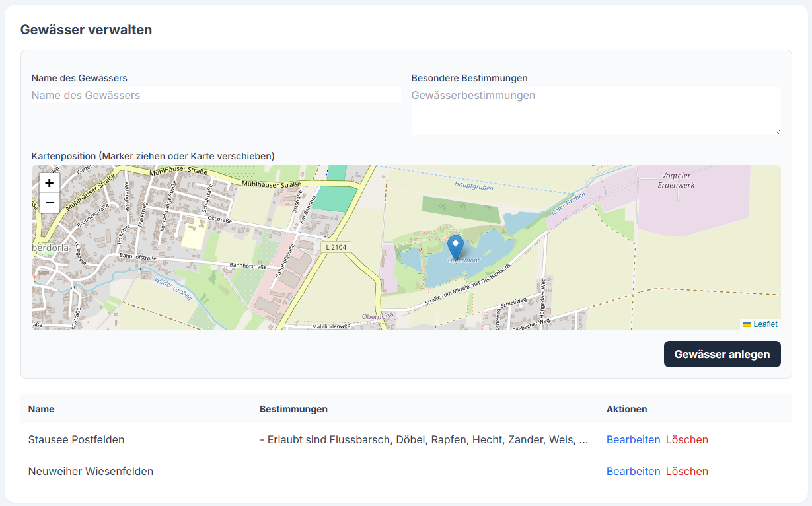Select the Stausee Postfelden name cell
This screenshot has height=506, width=812.
tap(77, 439)
